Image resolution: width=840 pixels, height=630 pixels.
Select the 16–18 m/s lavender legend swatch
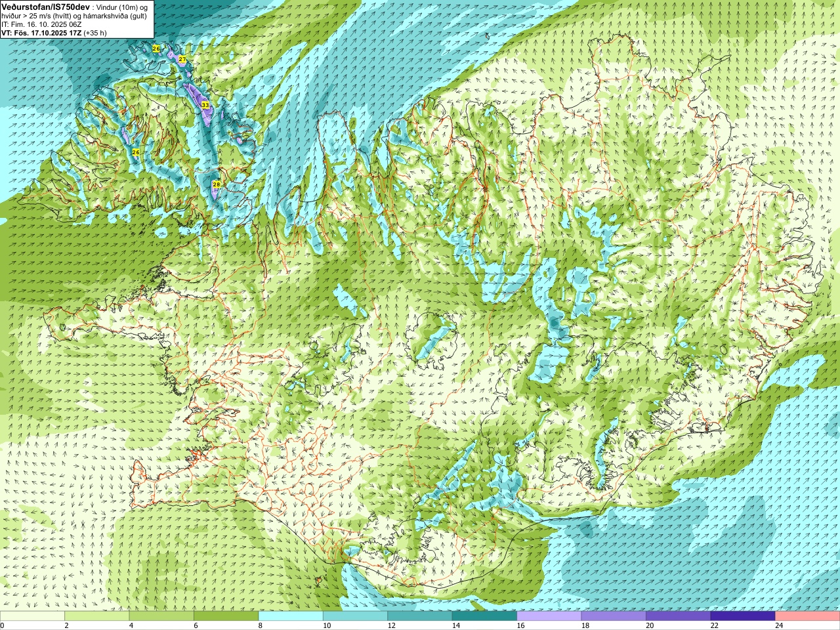pyautogui.click(x=549, y=616)
